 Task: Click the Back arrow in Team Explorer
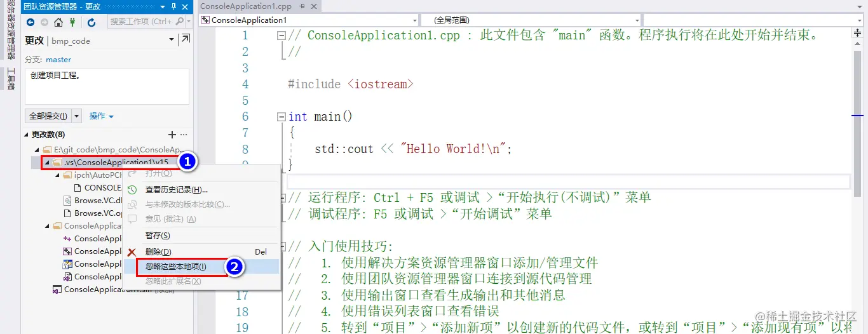(31, 22)
